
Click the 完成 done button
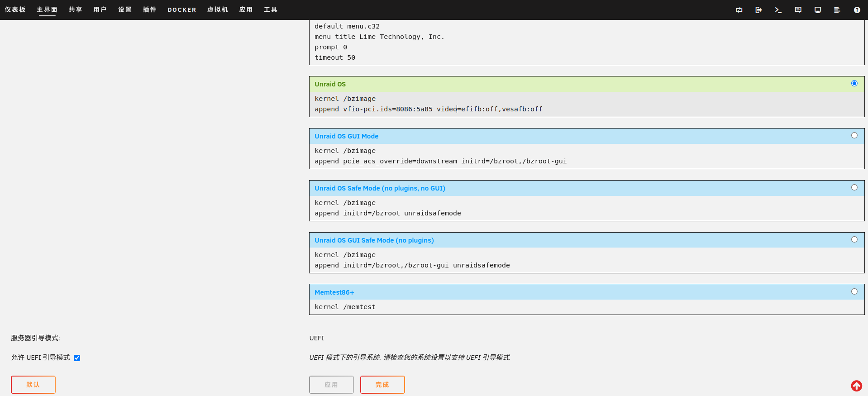382,385
